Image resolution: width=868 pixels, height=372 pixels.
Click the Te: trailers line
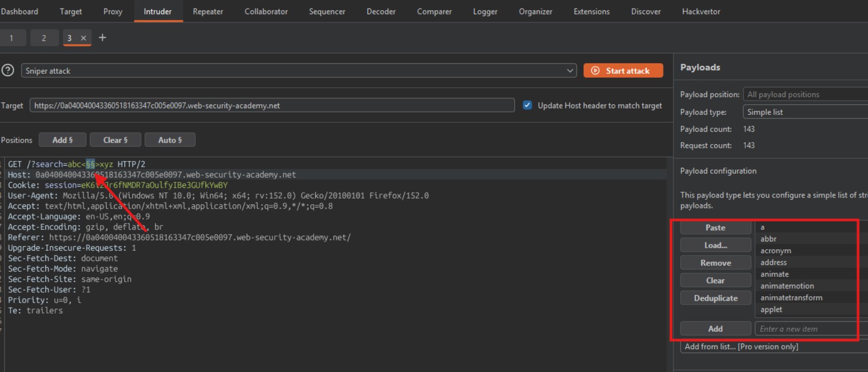pos(35,310)
